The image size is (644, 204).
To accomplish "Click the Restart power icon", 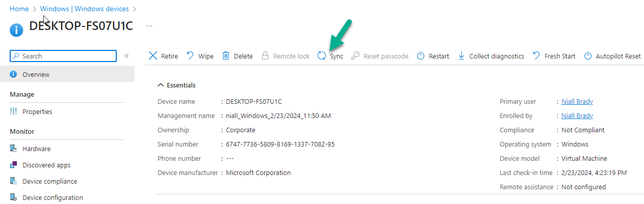I will point(421,56).
